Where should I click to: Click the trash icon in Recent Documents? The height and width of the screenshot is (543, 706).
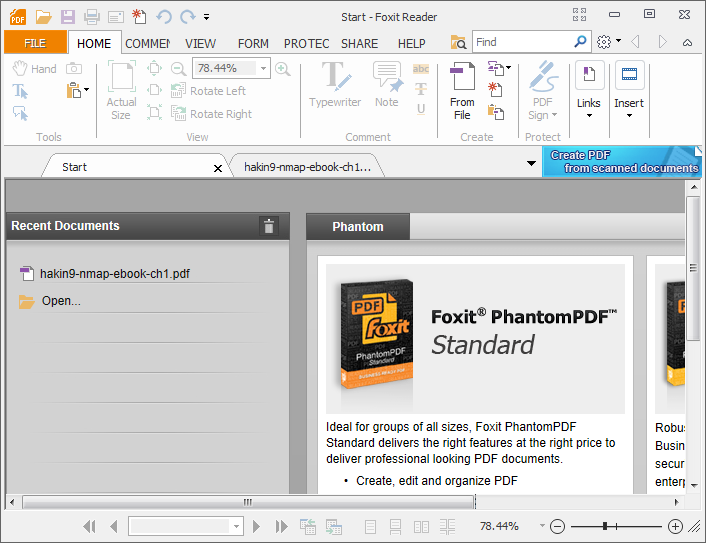269,226
